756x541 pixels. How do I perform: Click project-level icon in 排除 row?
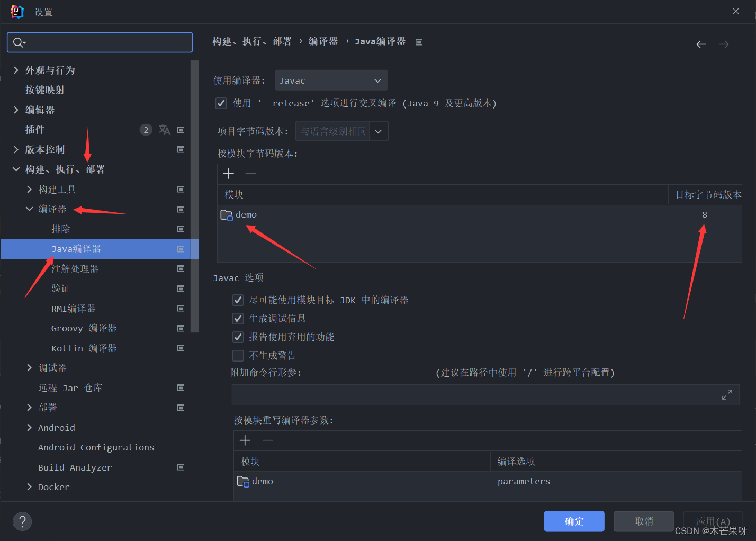pos(181,229)
